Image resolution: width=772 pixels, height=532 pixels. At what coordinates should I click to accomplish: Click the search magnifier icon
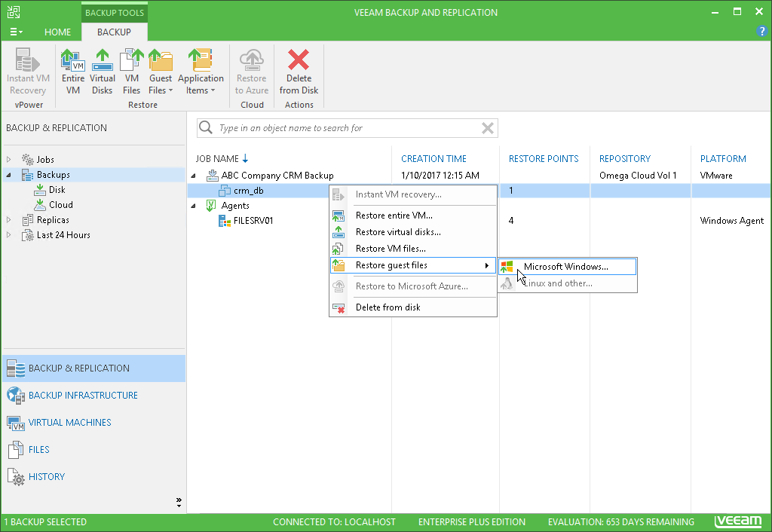click(205, 127)
